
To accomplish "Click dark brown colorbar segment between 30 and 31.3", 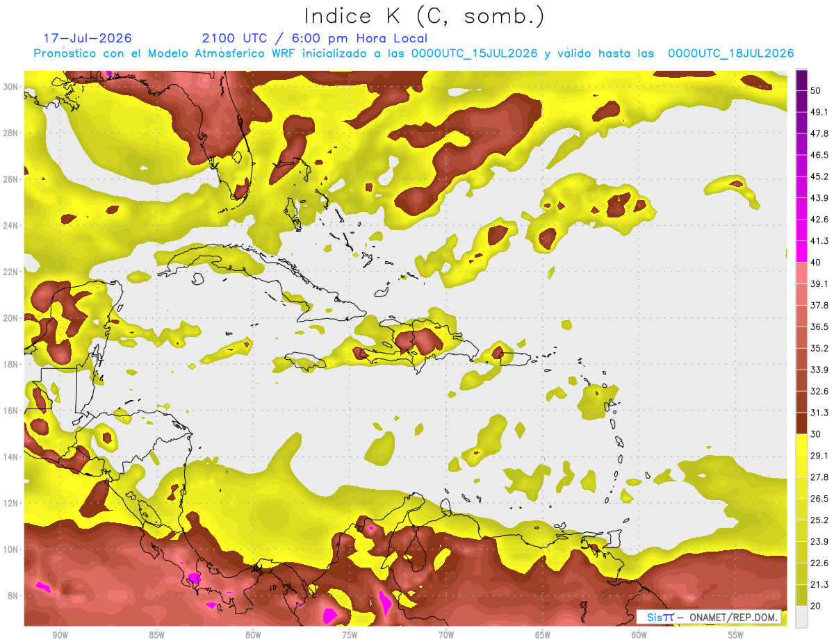I will [801, 423].
